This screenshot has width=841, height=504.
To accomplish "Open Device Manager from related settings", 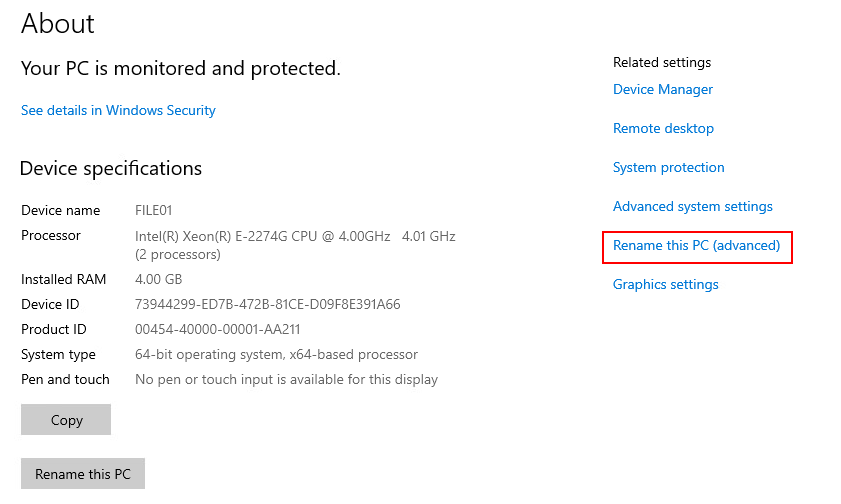I will (x=663, y=90).
